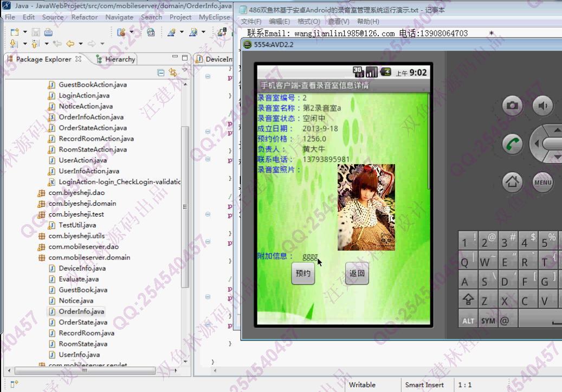
Task: Open the New wizard dropdown arrow
Action: [x=25, y=32]
